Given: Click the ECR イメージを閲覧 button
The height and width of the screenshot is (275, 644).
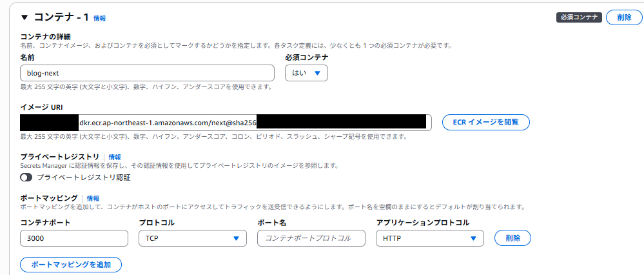Looking at the screenshot, I should click(485, 122).
